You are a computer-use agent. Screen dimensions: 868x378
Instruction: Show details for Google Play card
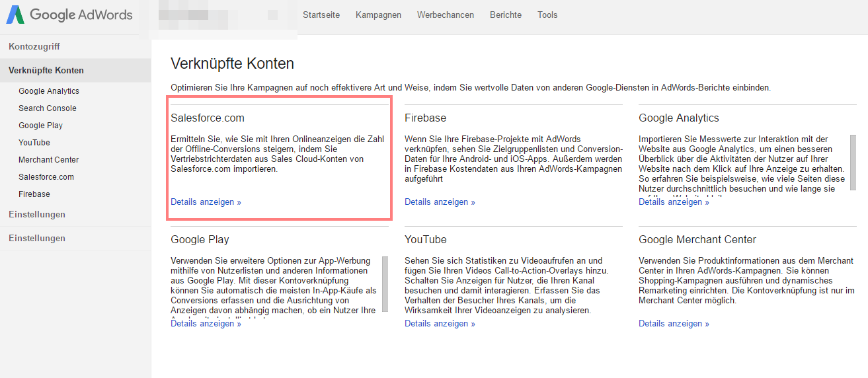pyautogui.click(x=206, y=324)
